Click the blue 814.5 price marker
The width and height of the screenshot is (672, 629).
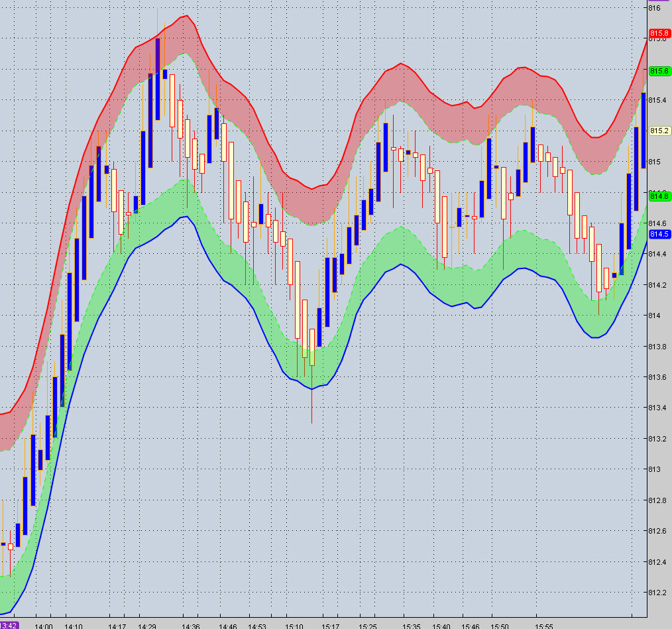point(659,234)
